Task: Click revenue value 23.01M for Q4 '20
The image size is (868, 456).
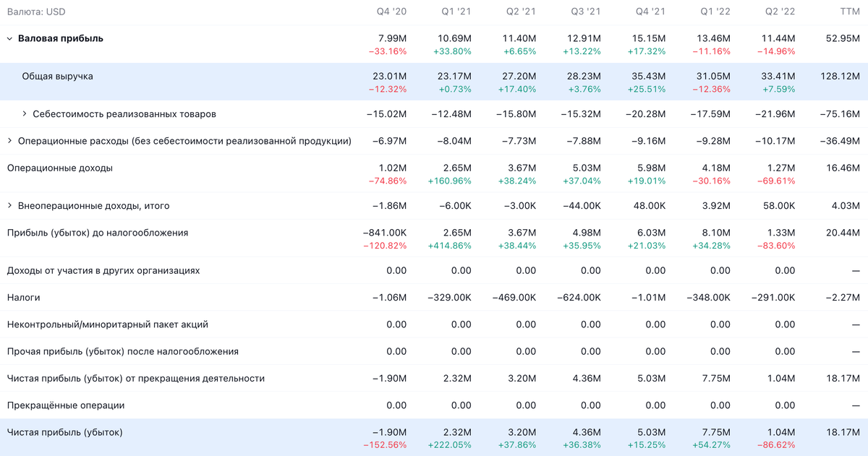Action: tap(391, 76)
